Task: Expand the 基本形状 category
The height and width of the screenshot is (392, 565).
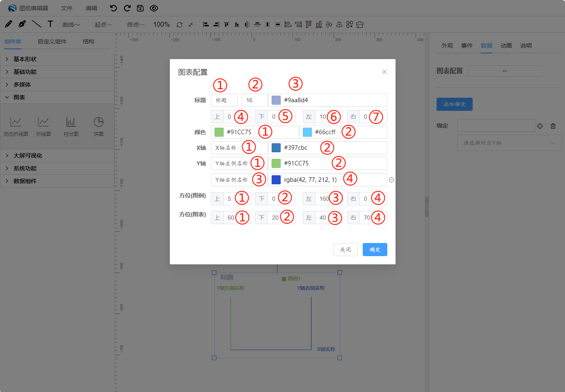Action: point(57,59)
